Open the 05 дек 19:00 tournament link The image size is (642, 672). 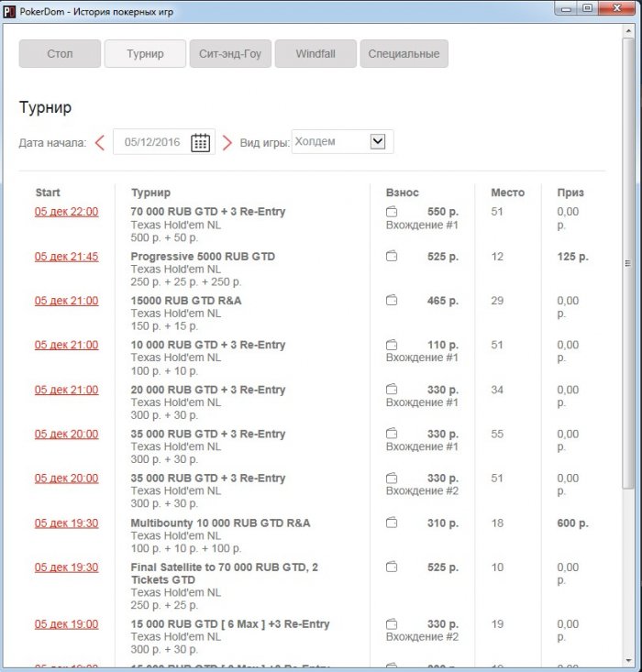66,624
